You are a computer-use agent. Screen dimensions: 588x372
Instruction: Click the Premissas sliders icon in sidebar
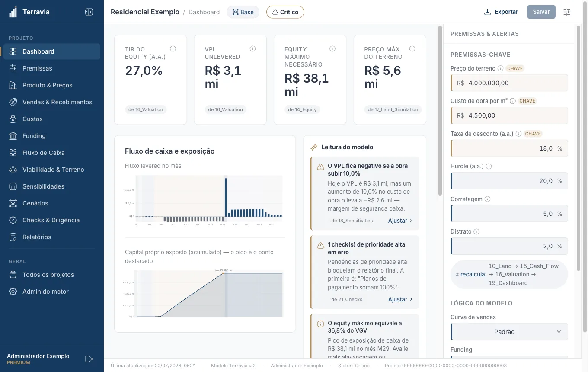tap(13, 68)
